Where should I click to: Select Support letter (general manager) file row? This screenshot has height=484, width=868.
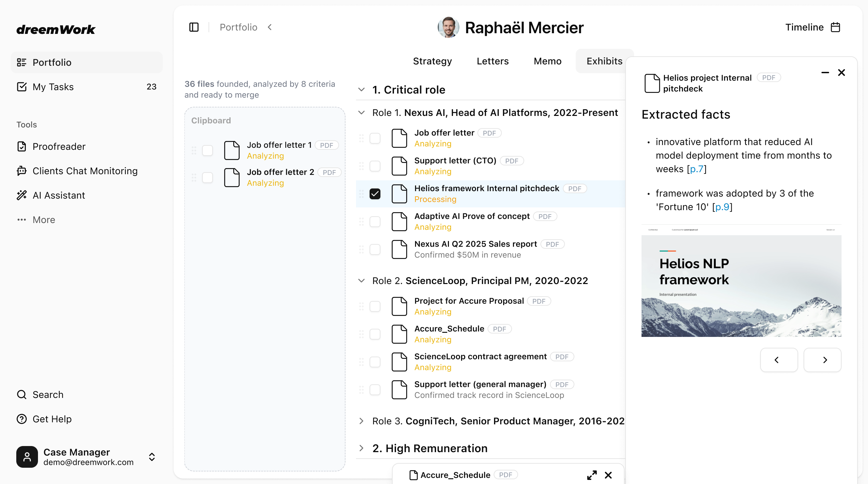tap(491, 390)
